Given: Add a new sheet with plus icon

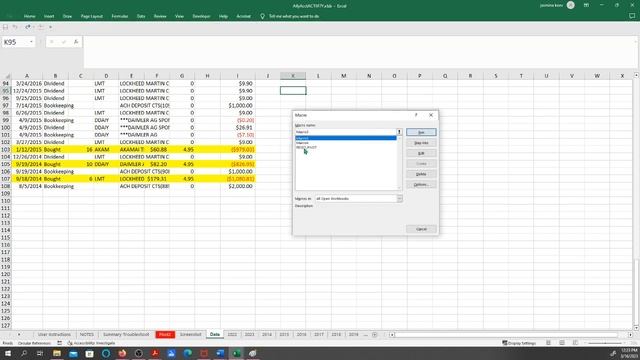Looking at the screenshot, I should pos(375,335).
